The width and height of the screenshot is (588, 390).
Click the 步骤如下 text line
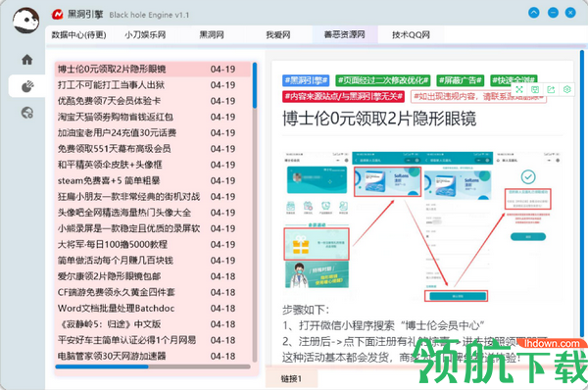[306, 310]
